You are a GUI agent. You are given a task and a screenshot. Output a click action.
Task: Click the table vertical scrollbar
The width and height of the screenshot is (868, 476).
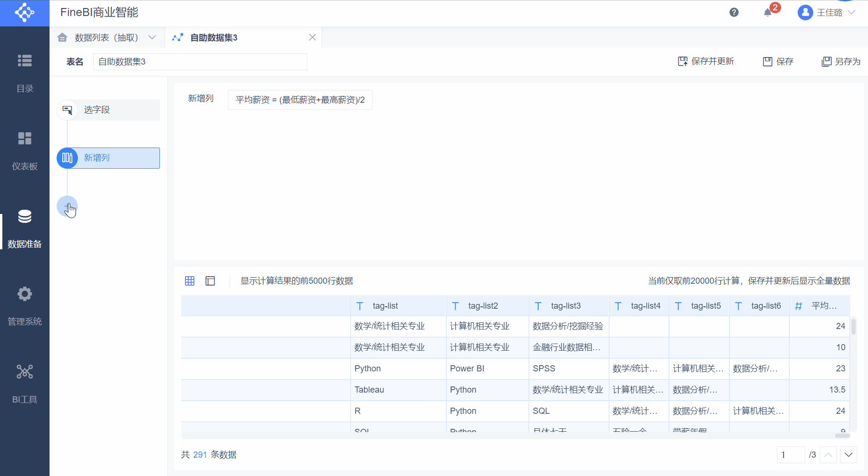pyautogui.click(x=853, y=327)
